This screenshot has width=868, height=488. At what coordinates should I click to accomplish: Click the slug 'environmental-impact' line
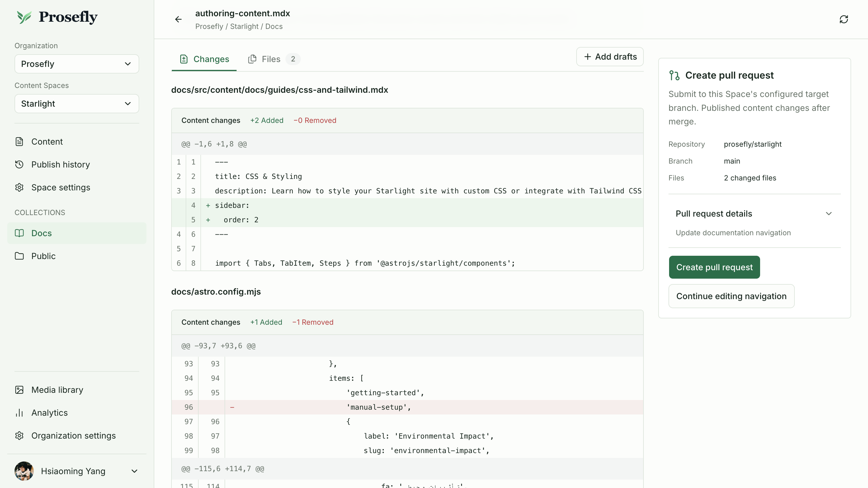[407, 451]
